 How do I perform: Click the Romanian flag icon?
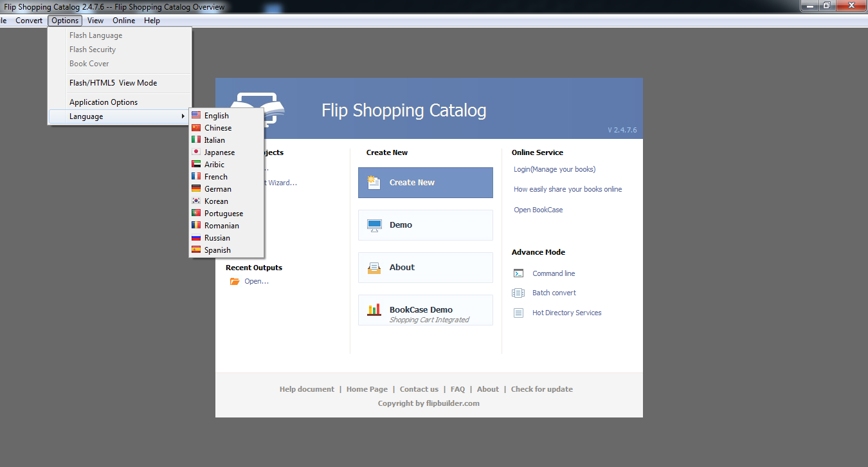(x=196, y=225)
